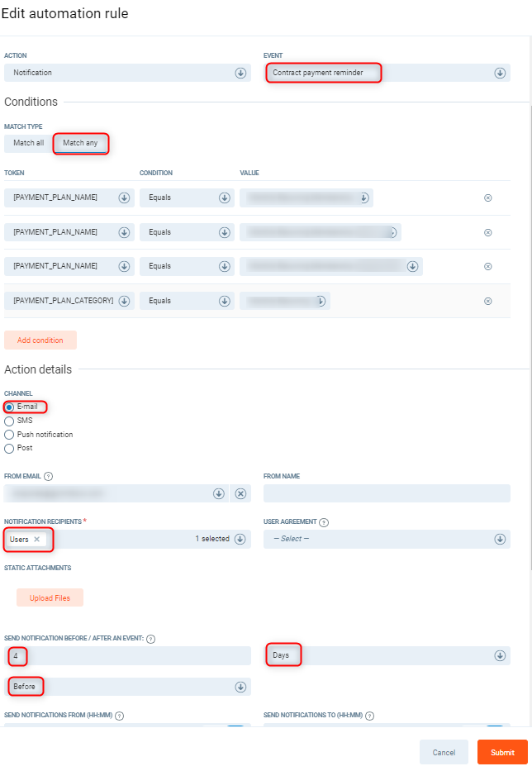
Task: Open the Event dropdown showing Contract payment reminder
Action: pyautogui.click(x=500, y=73)
